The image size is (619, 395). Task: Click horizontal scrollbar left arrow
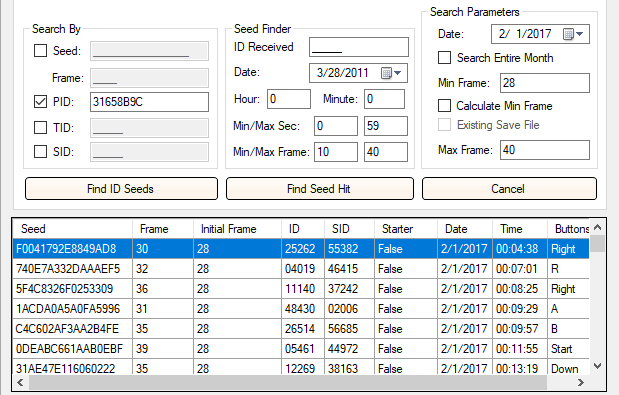pyautogui.click(x=20, y=382)
